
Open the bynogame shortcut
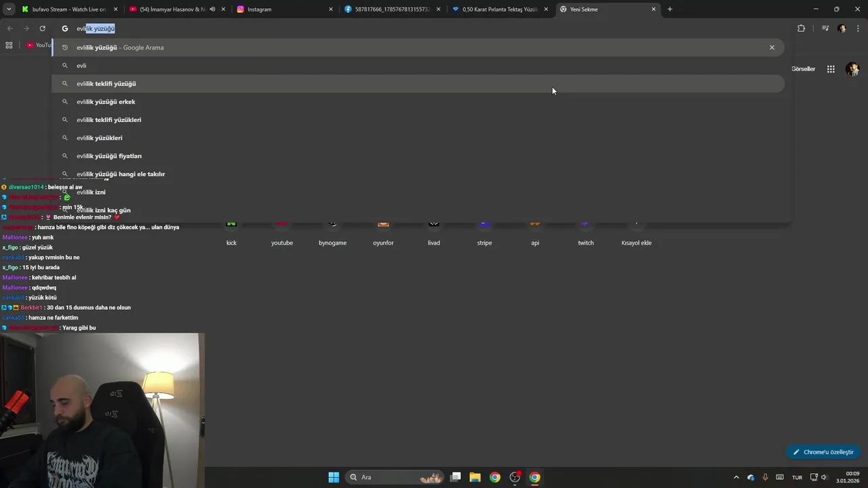[x=332, y=232]
